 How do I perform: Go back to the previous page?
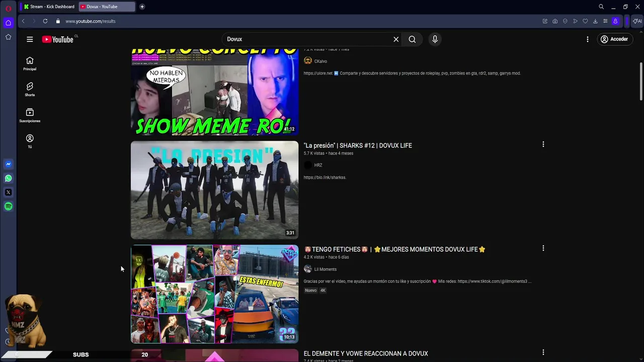[x=23, y=21]
